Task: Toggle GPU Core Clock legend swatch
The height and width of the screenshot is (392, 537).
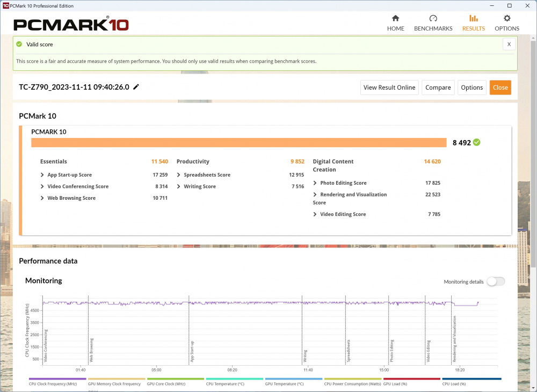Action: click(x=176, y=379)
